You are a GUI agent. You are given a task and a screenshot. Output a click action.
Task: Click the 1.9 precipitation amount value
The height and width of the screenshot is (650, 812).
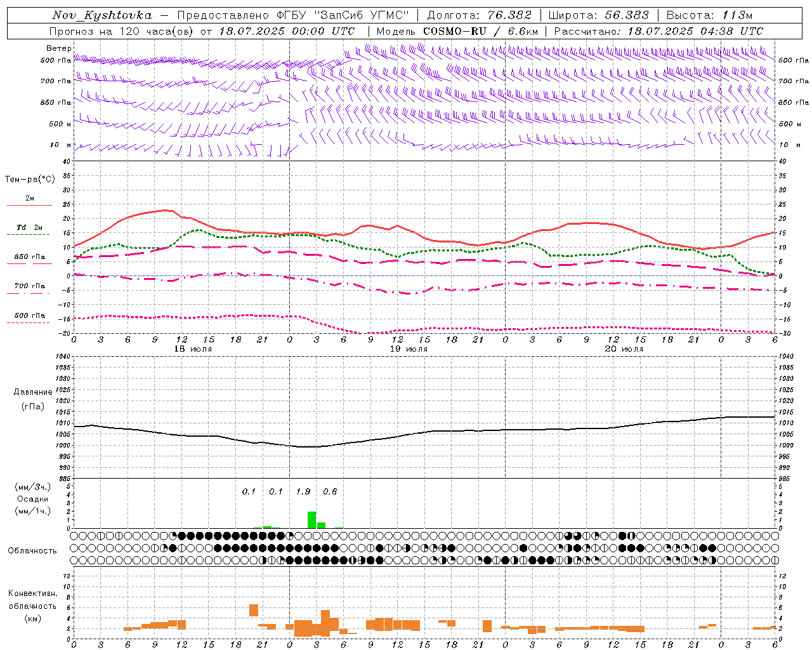coord(303,491)
